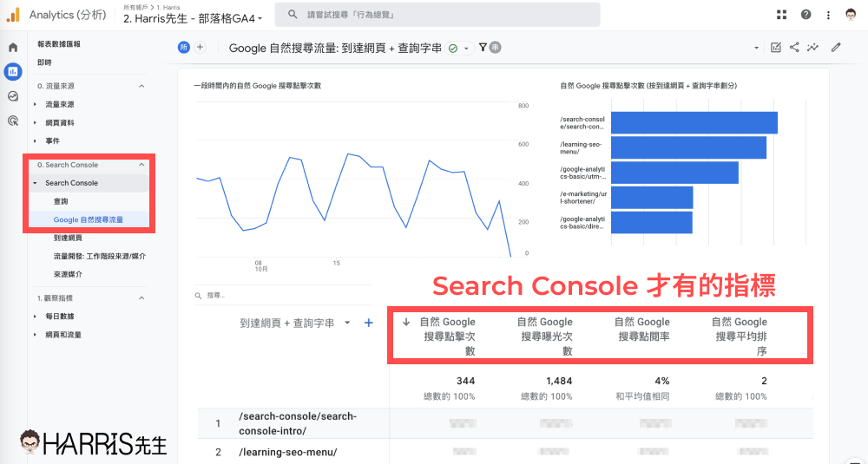This screenshot has height=464, width=868.
Task: Open the date range dropdown arrow
Action: [756, 48]
